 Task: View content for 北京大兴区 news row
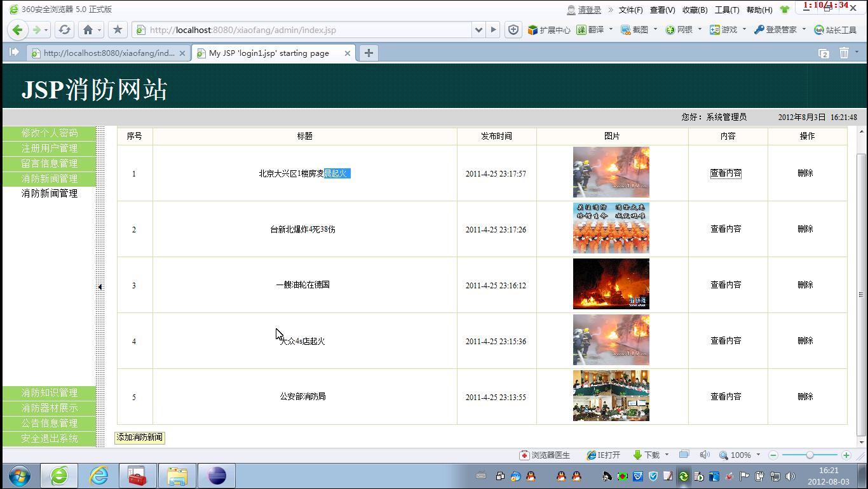pos(726,173)
